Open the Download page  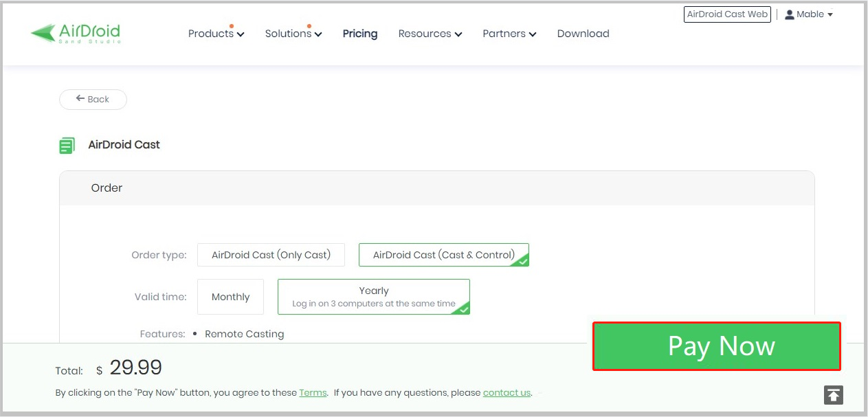pyautogui.click(x=583, y=34)
